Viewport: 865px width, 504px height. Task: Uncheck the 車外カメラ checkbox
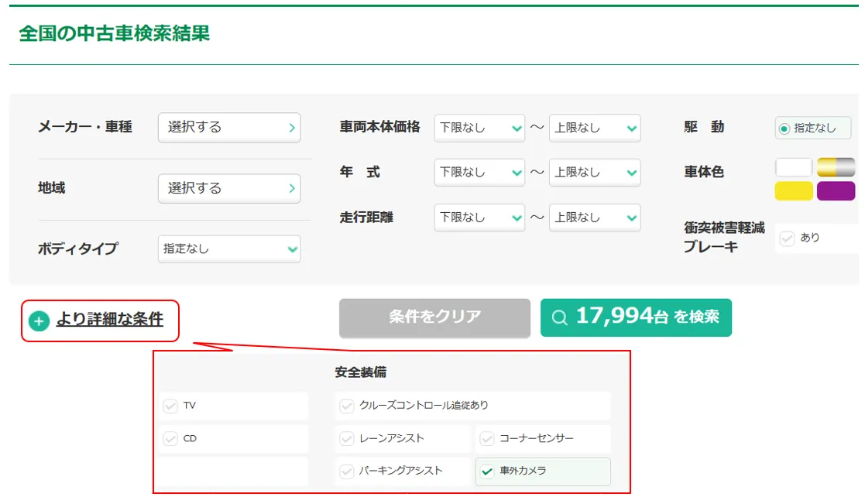click(x=487, y=471)
